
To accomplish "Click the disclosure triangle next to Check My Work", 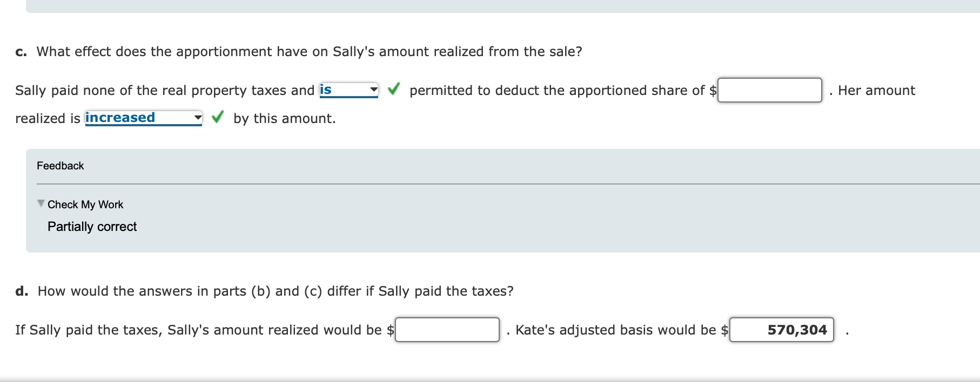I will point(40,202).
